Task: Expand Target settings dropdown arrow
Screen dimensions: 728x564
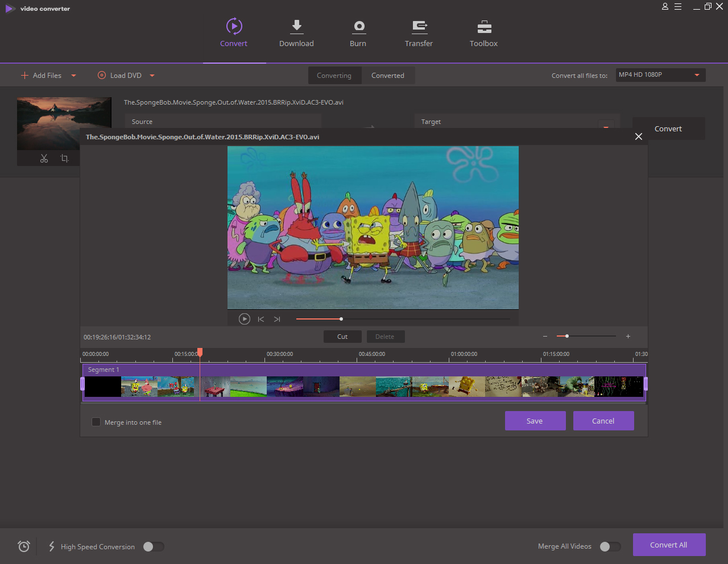Action: click(606, 127)
